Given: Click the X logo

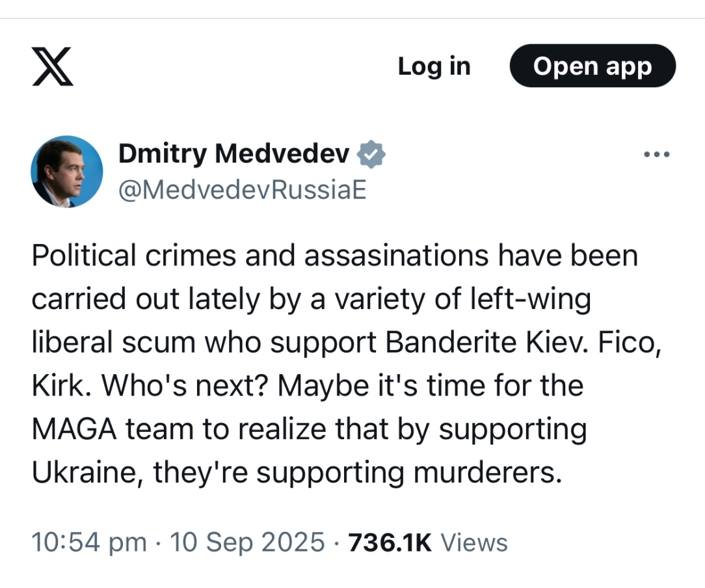Looking at the screenshot, I should (53, 66).
